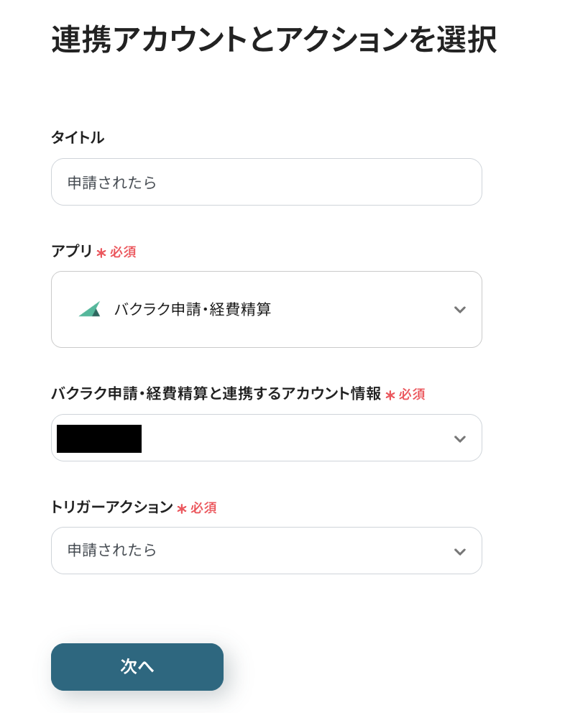Click the blacked-out account name
Image resolution: width=588 pixels, height=713 pixels.
99,438
